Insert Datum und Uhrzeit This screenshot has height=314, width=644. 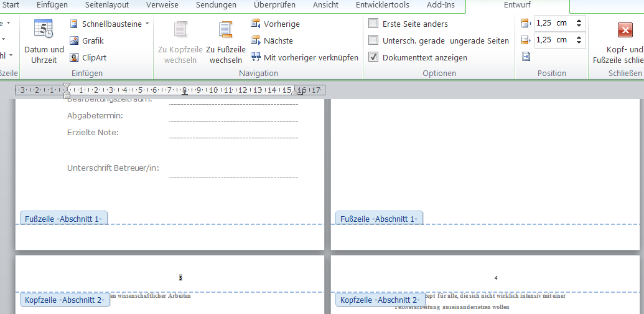pyautogui.click(x=44, y=42)
